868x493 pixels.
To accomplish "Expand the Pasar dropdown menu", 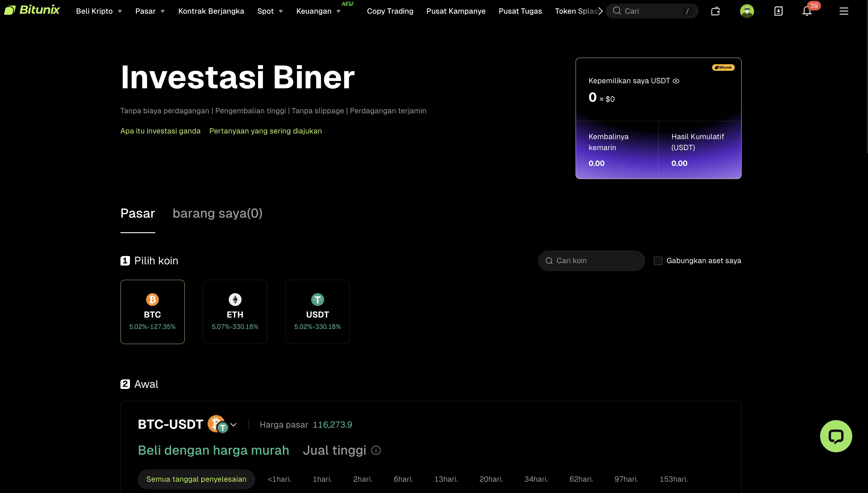I will 150,11.
